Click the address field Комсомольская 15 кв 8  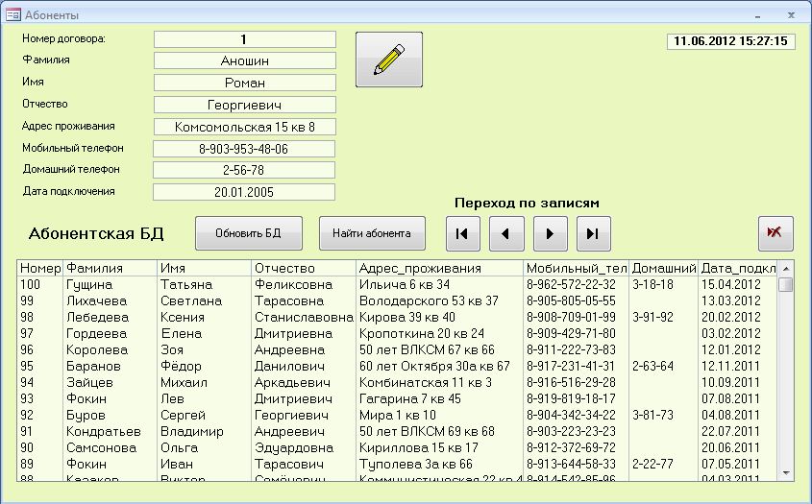[244, 127]
